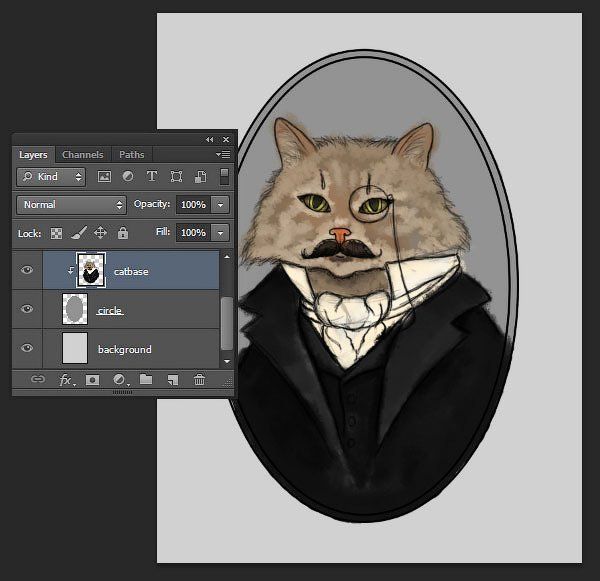Viewport: 600px width, 581px height.
Task: Add a layer mask
Action: click(x=92, y=380)
